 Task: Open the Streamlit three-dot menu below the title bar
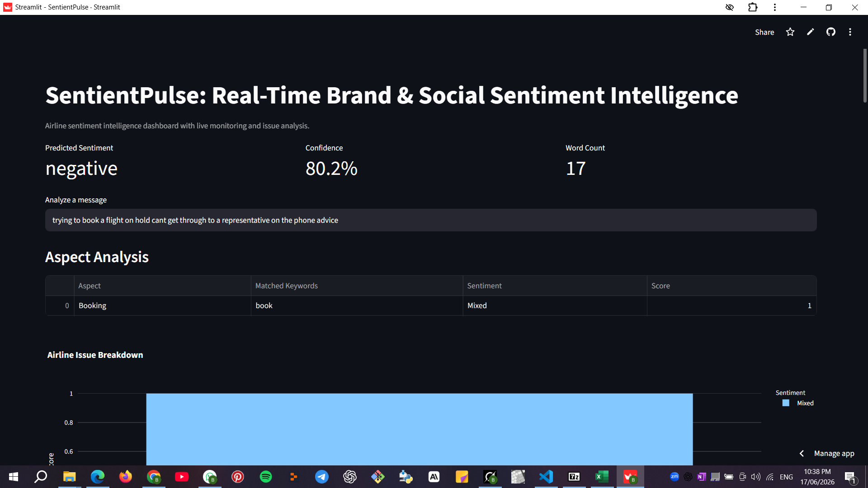[850, 32]
